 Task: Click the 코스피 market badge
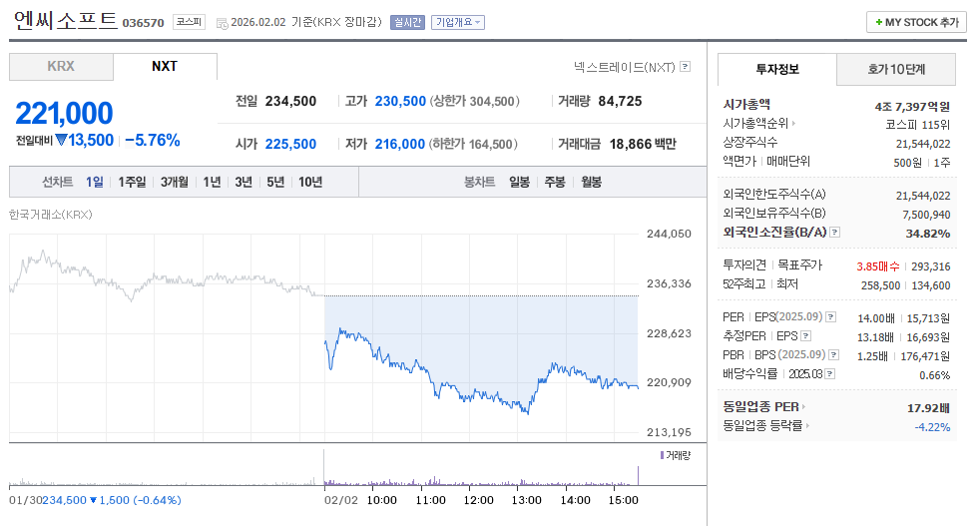[189, 22]
